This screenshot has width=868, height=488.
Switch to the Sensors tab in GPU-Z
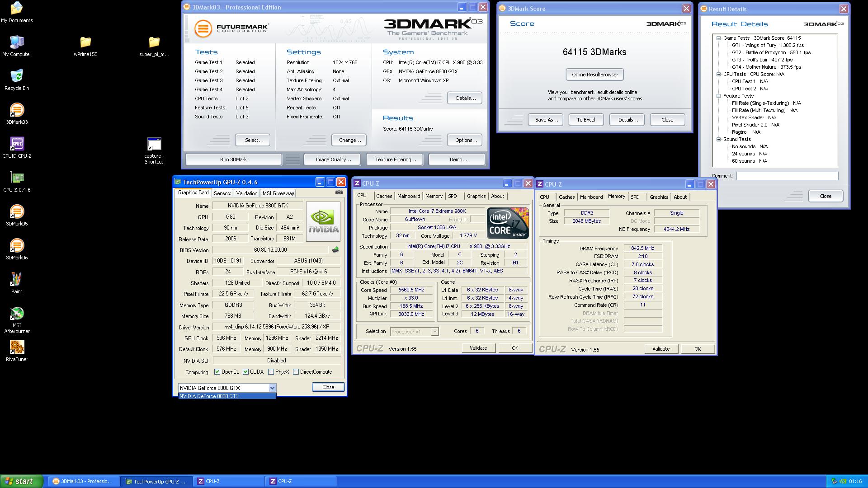click(x=222, y=193)
